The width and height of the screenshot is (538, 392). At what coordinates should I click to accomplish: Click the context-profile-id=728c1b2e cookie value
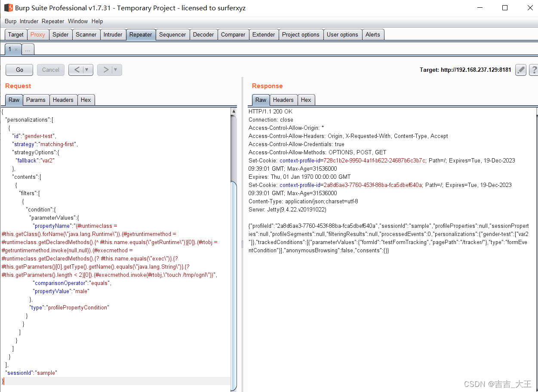point(353,160)
